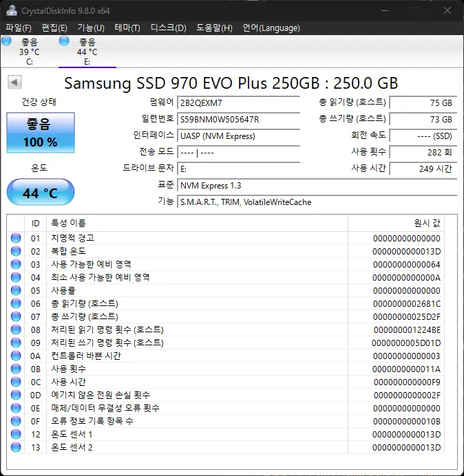Open the 디스크(D) menu
Image resolution: width=464 pixels, height=476 pixels.
[168, 28]
